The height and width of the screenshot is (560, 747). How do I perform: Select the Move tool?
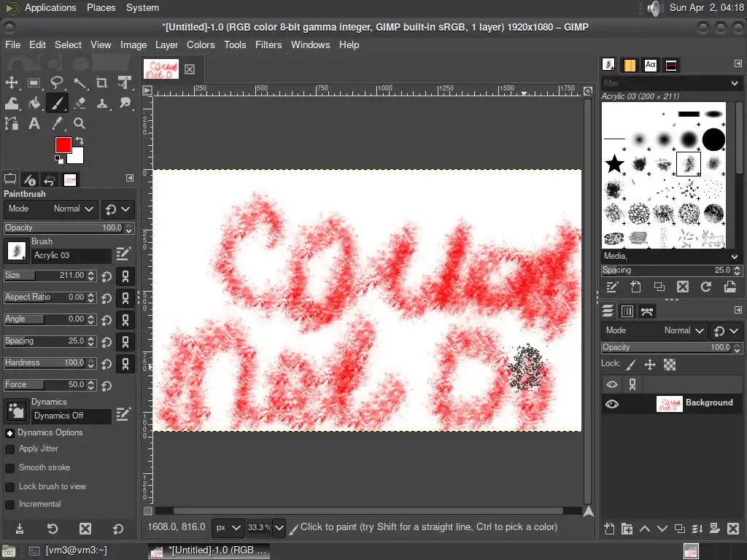[12, 82]
